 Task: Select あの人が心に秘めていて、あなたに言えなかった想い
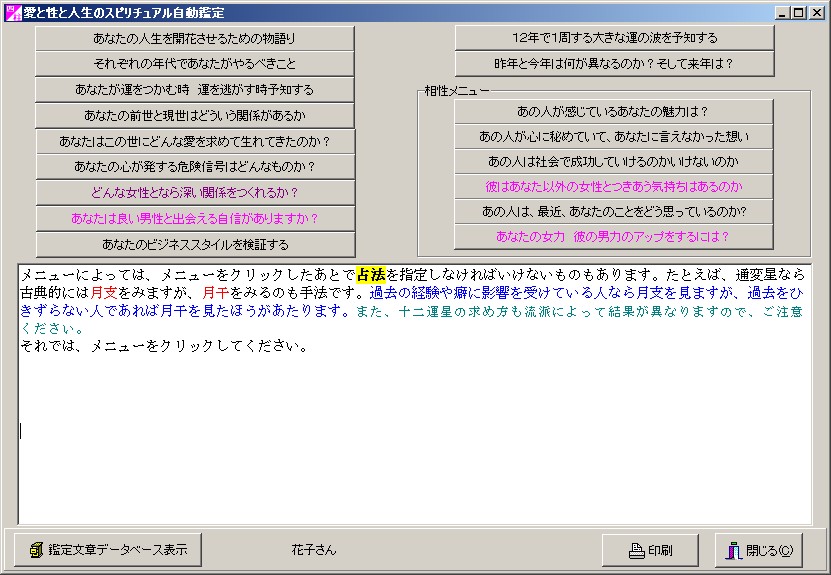pyautogui.click(x=614, y=137)
